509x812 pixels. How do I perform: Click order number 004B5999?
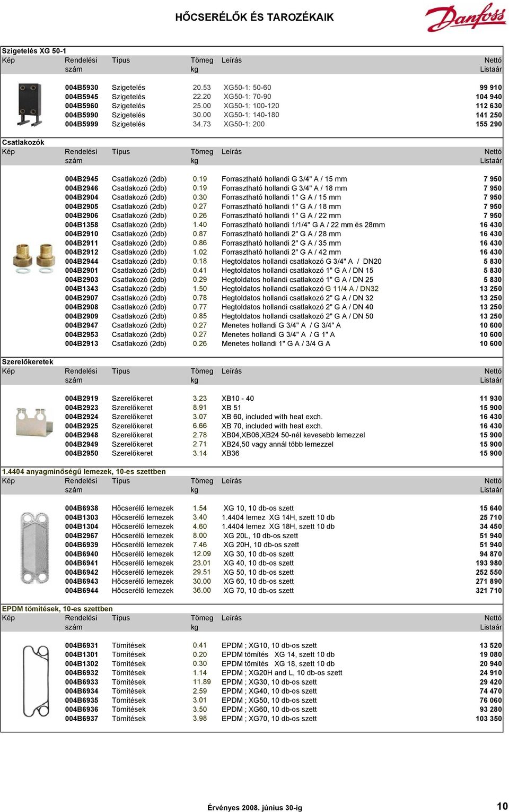point(82,124)
